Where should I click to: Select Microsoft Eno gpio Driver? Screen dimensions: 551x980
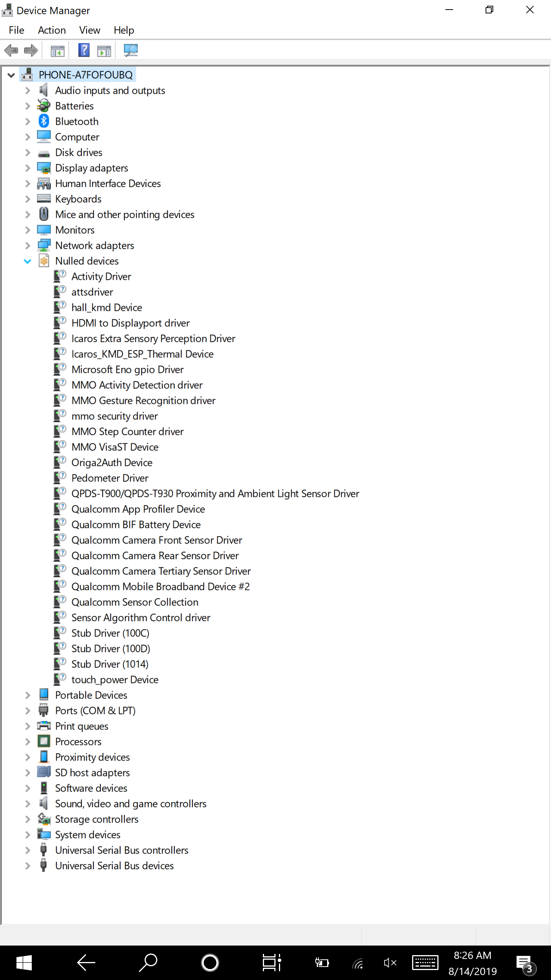(127, 369)
